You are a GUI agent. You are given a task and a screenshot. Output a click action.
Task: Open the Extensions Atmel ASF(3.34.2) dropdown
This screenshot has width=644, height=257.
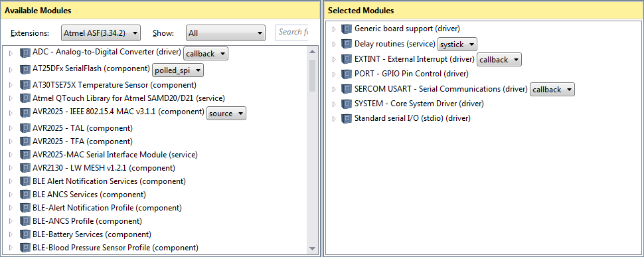[x=101, y=33]
